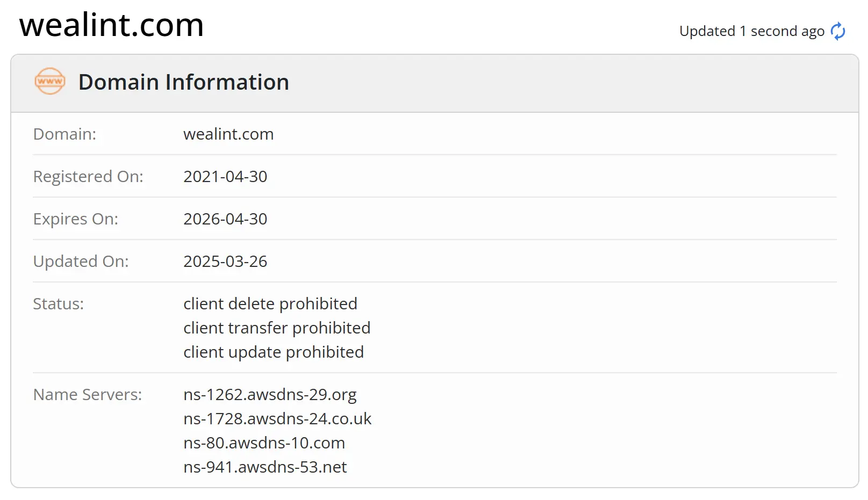This screenshot has height=500, width=868.
Task: Click the client transfer prohibited status
Action: (277, 328)
